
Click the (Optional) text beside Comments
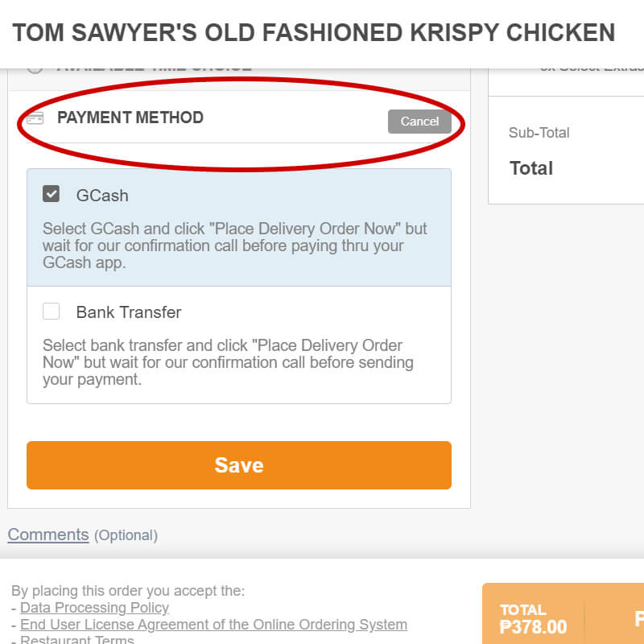pos(126,535)
